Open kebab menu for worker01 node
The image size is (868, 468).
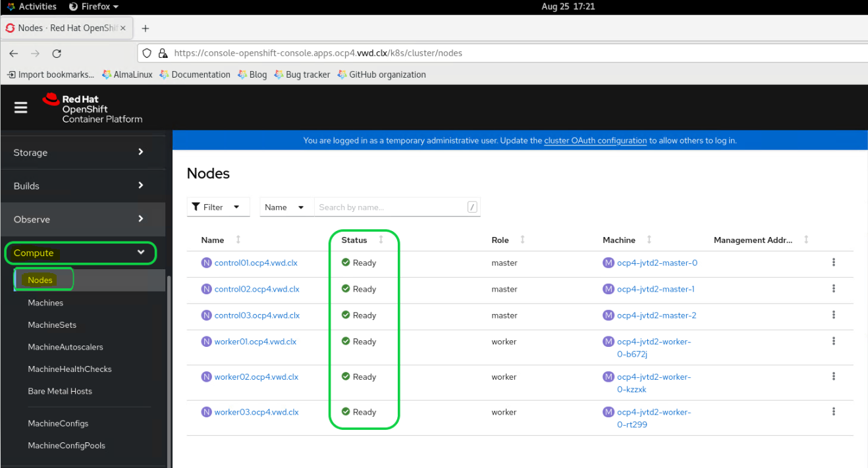(834, 341)
